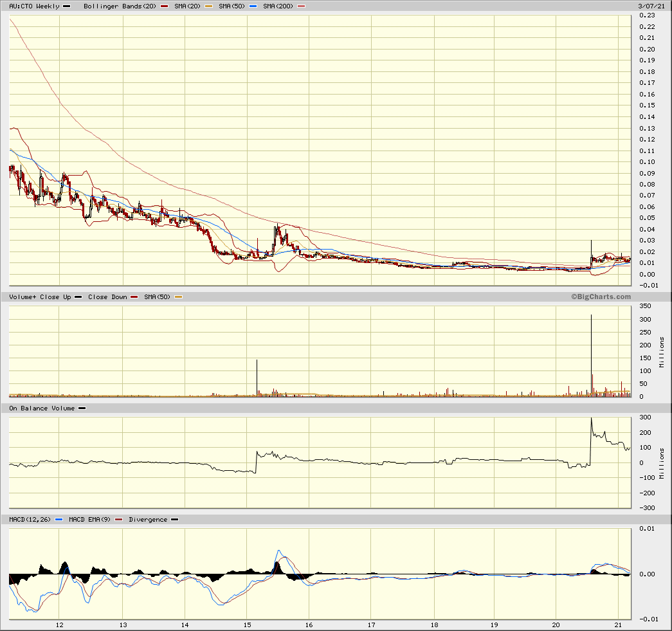This screenshot has width=672, height=631.
Task: Click the 2020 On Balance Volume peak
Action: [592, 418]
